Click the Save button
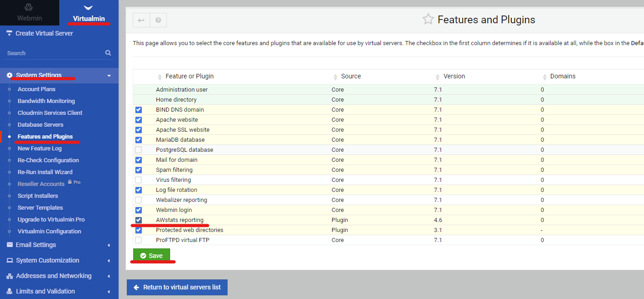The image size is (644, 299). [x=151, y=255]
